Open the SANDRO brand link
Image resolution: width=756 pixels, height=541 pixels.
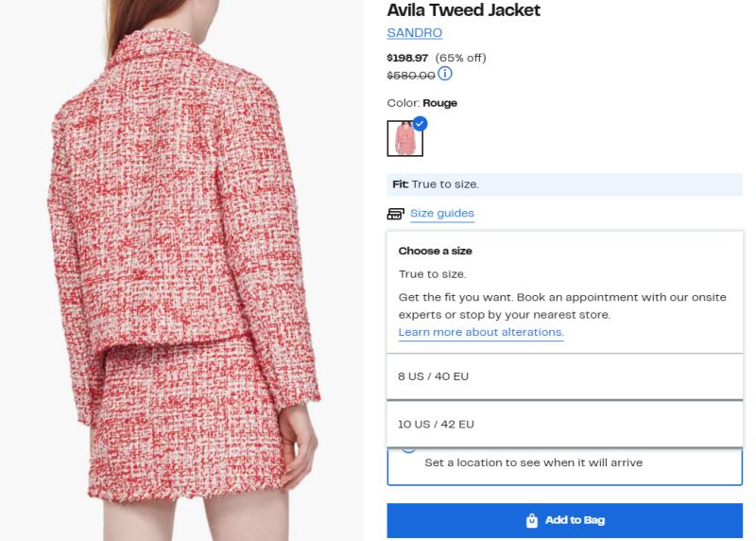point(414,33)
